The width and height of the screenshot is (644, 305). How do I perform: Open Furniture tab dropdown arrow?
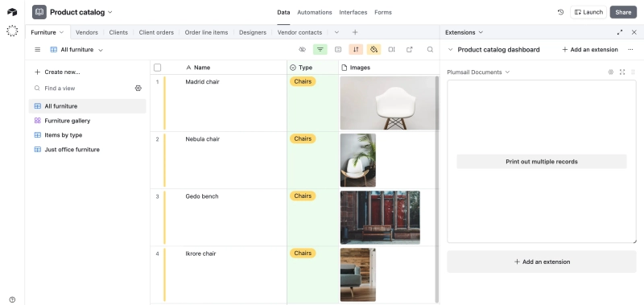point(62,32)
